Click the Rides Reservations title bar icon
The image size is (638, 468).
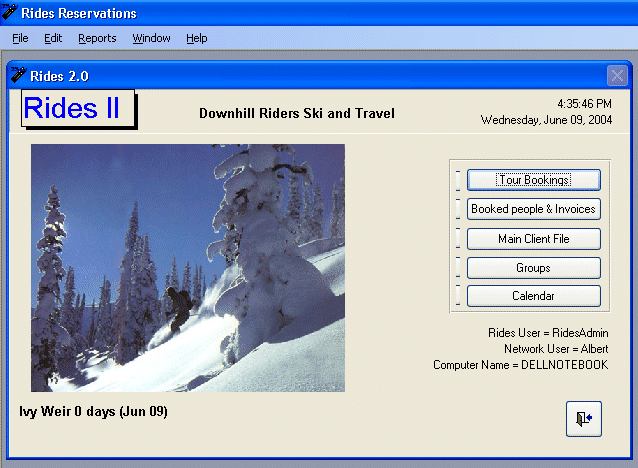click(x=9, y=12)
